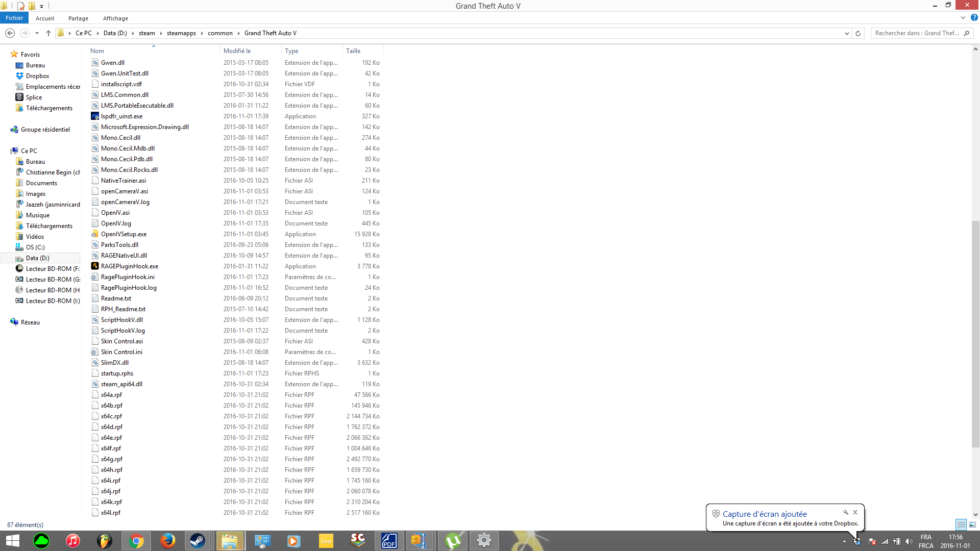Open address bar history dropdown
Image resolution: width=980 pixels, height=551 pixels.
pyautogui.click(x=847, y=33)
